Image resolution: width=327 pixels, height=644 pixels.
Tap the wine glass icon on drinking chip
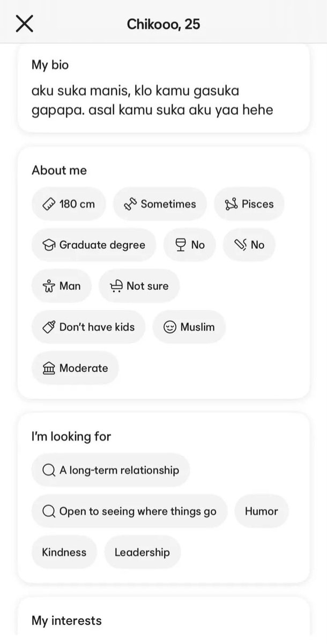[181, 245]
